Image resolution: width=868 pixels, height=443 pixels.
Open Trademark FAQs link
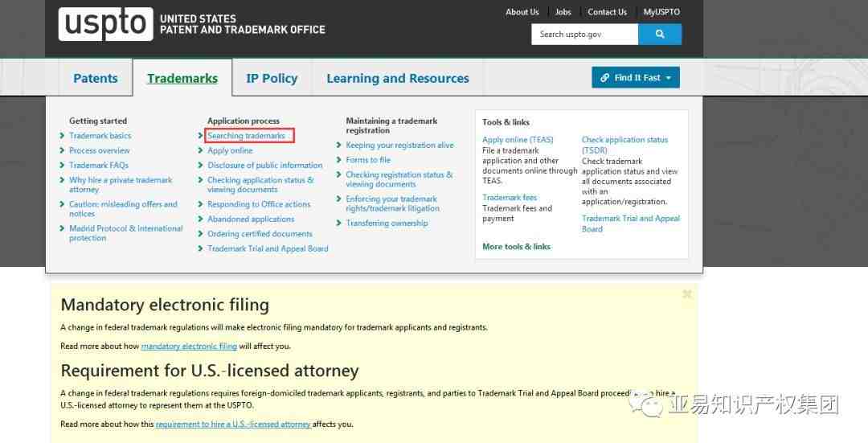tap(99, 165)
